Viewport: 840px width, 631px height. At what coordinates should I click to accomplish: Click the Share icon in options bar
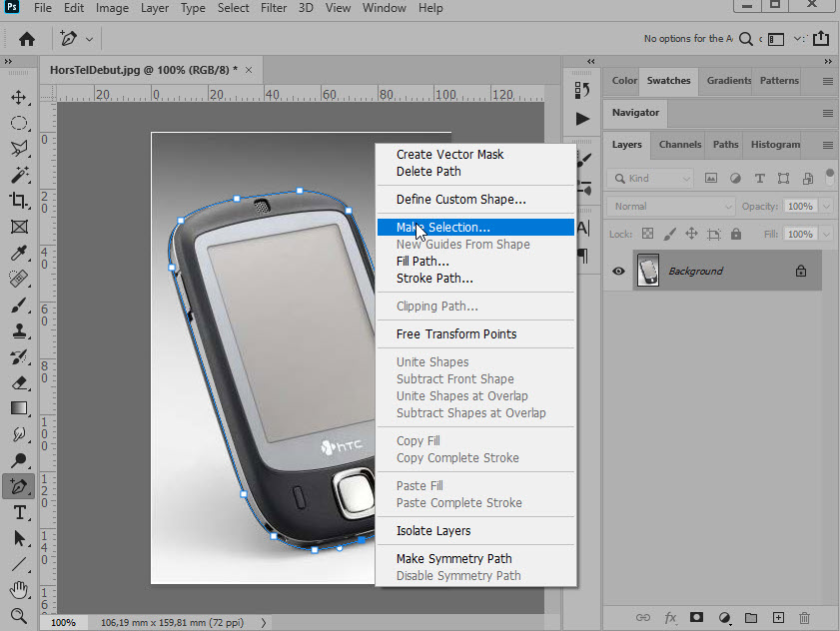click(x=821, y=39)
